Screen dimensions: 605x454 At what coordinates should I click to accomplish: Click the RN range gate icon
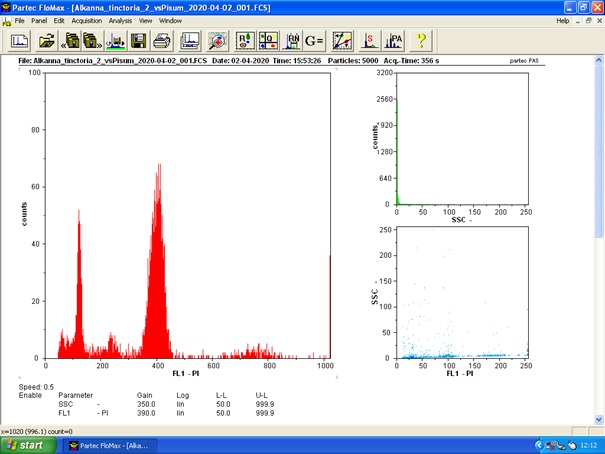tap(291, 41)
